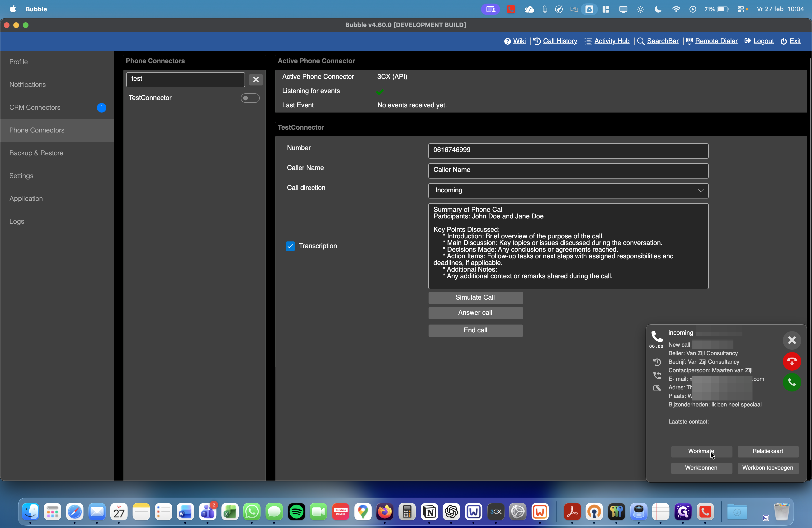Click the history icon in call popup
Screen dimensions: 812x528
coord(657,362)
